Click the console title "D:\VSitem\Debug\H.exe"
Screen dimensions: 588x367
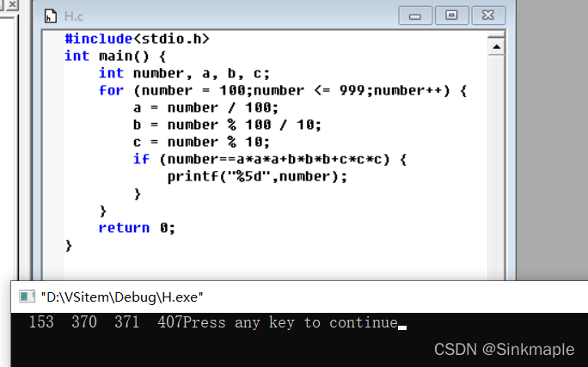122,297
